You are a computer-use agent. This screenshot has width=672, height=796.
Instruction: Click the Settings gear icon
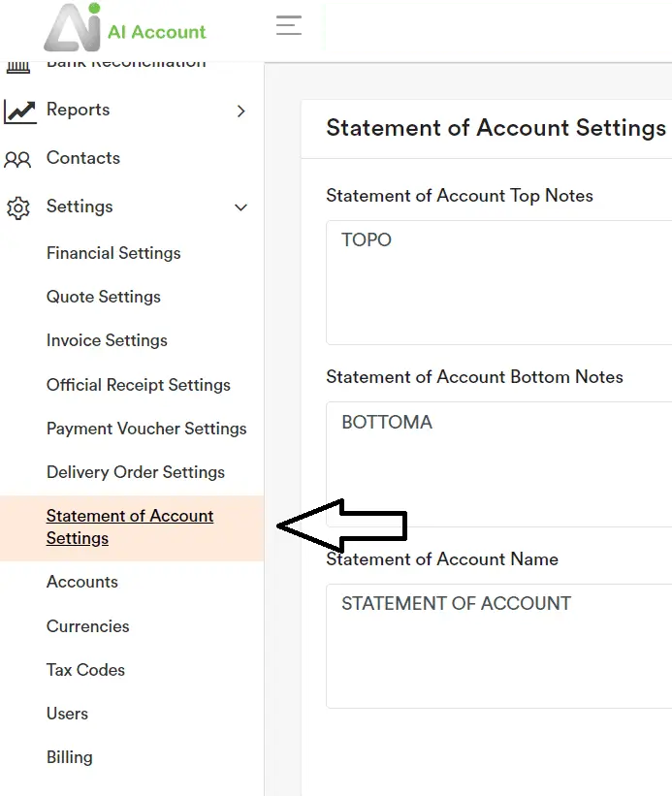(17, 207)
